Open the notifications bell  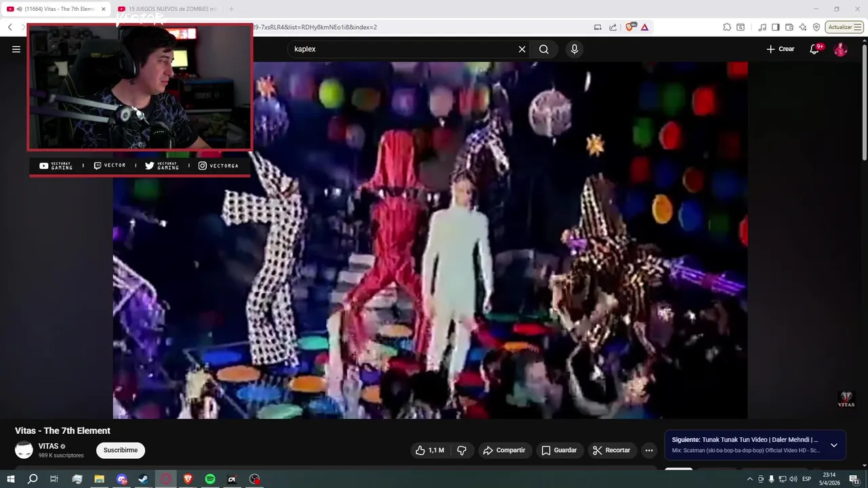tap(815, 49)
